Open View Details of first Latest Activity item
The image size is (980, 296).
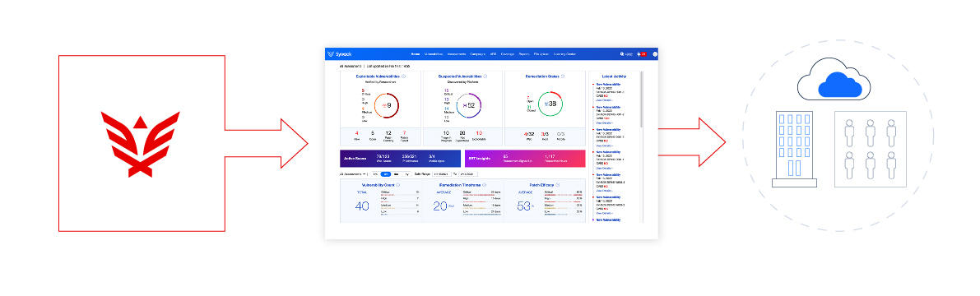tap(604, 100)
